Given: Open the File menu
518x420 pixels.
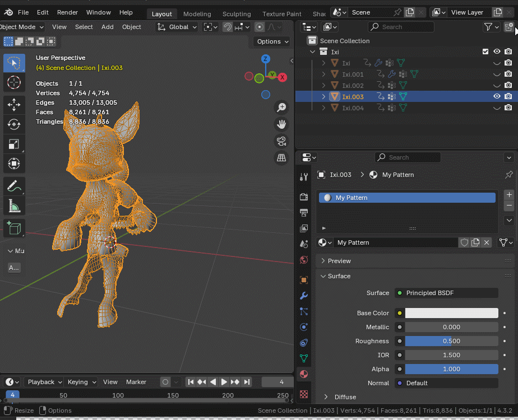Looking at the screenshot, I should coord(23,12).
